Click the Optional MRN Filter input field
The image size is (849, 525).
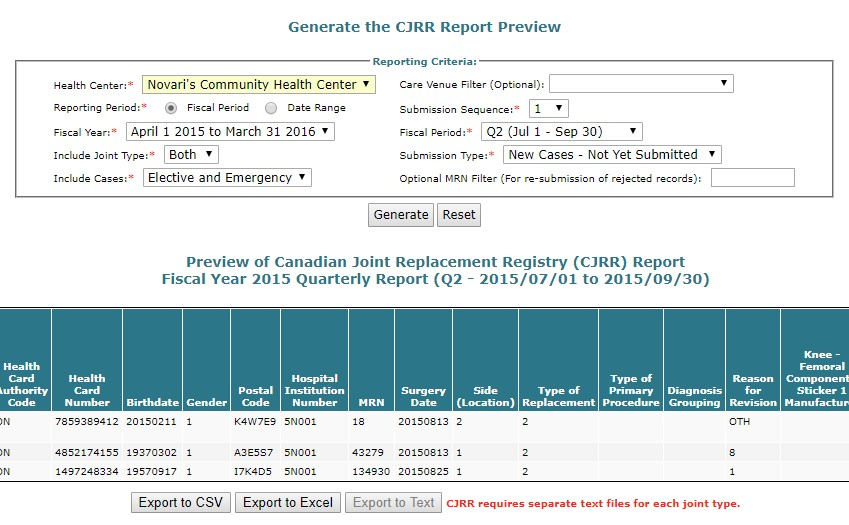[x=753, y=178]
